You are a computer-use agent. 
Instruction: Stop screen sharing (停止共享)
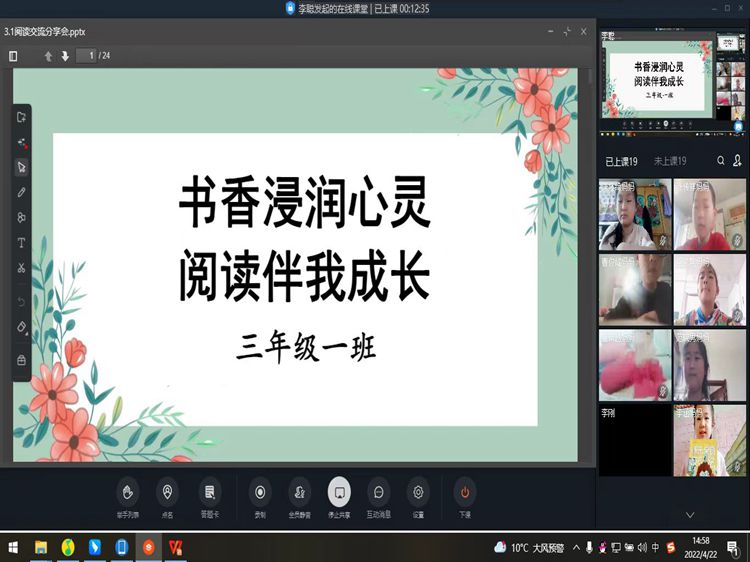[x=339, y=492]
